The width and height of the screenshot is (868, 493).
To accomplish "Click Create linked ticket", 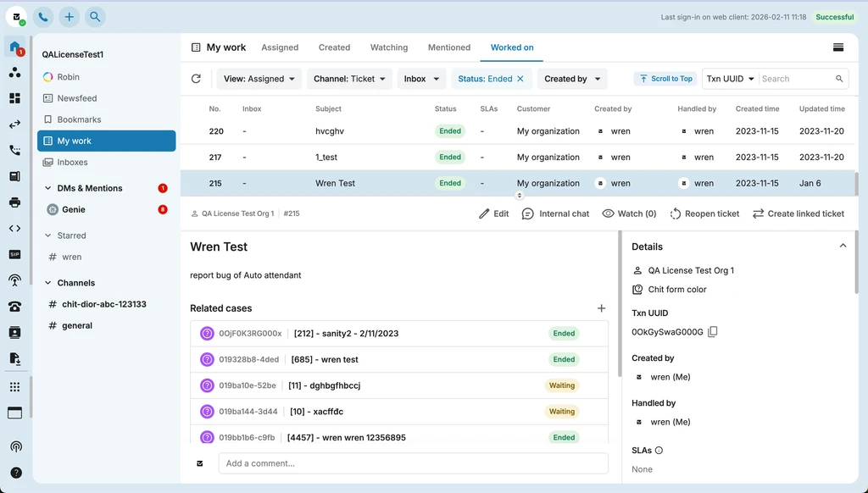I will (x=798, y=213).
